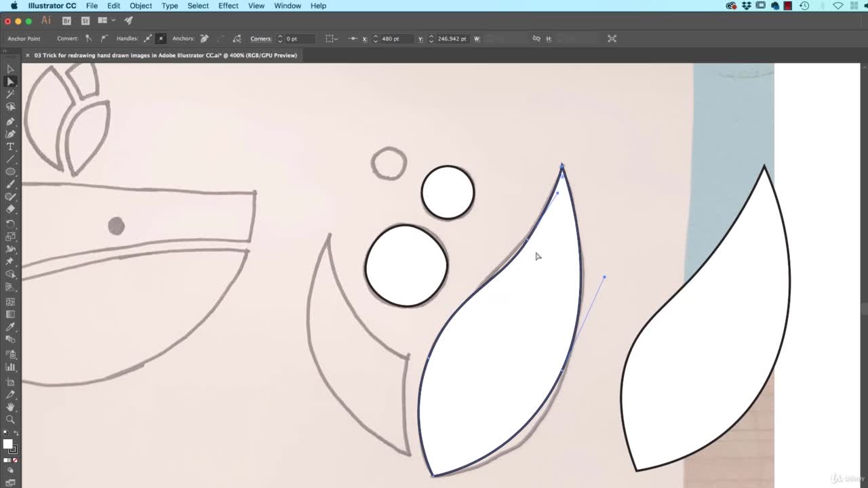Click the Corners radius stepper

tap(279, 39)
